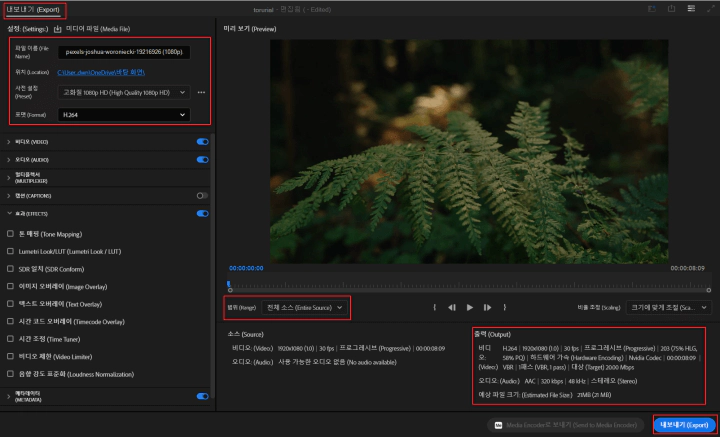The width and height of the screenshot is (720, 437).
Task: Play the preview video
Action: [x=470, y=308]
